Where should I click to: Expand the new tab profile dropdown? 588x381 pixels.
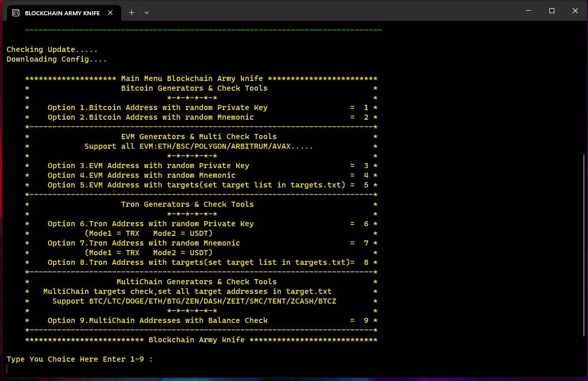(x=147, y=12)
